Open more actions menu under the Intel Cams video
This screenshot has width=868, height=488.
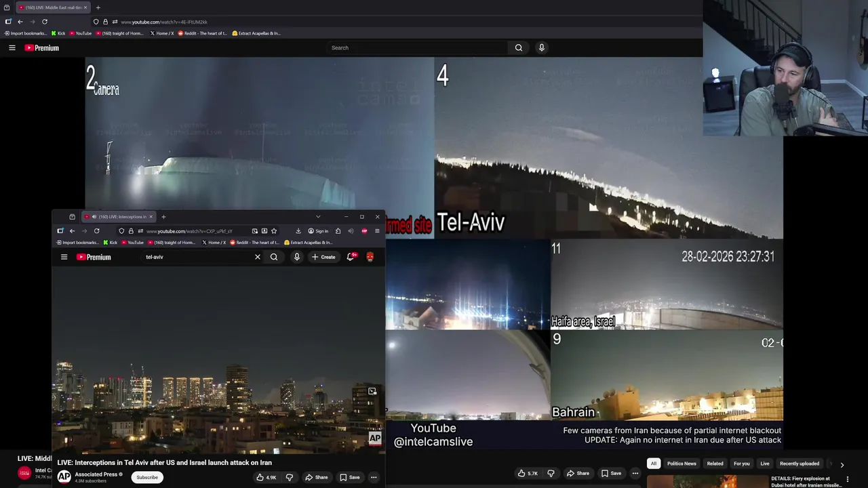pos(635,473)
